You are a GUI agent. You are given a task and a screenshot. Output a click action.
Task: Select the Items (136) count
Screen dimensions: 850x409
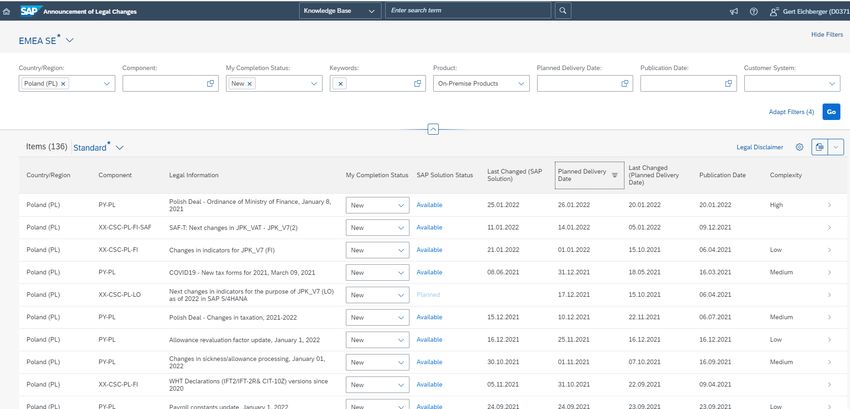[x=47, y=146]
